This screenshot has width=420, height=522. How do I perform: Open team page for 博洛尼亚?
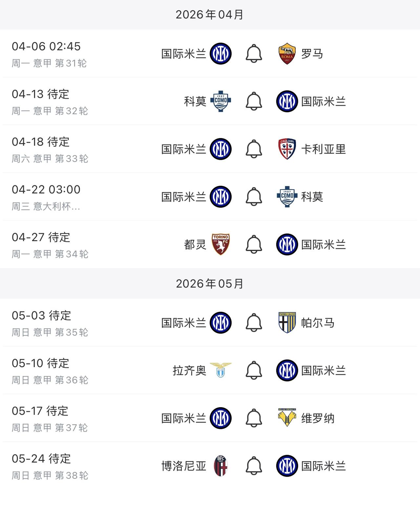pos(184,466)
